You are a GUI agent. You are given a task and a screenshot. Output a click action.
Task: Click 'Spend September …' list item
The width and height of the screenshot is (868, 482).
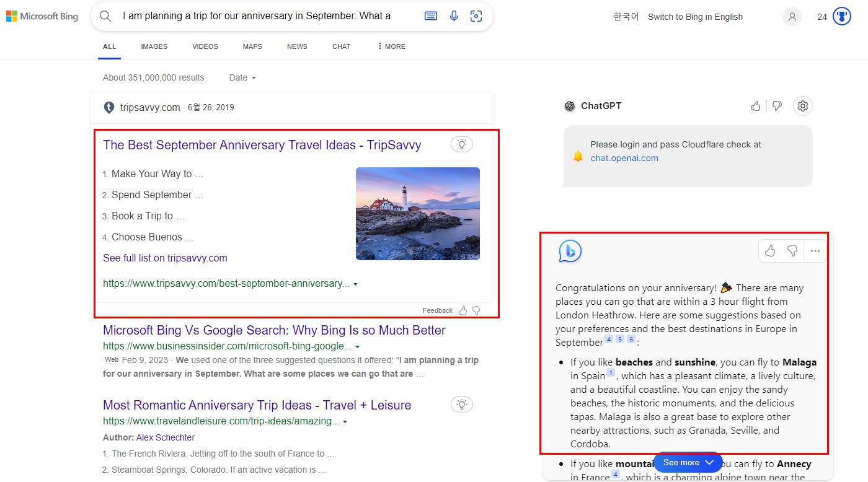[x=157, y=195]
